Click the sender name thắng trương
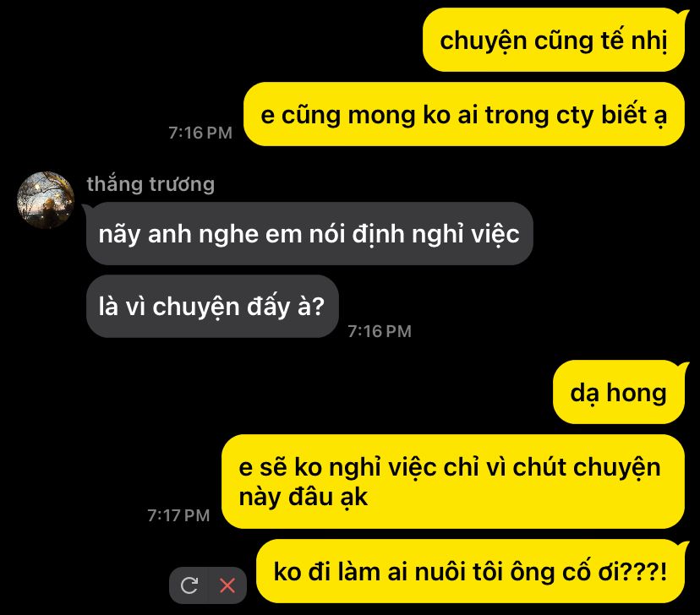This screenshot has height=615, width=700. (x=150, y=184)
